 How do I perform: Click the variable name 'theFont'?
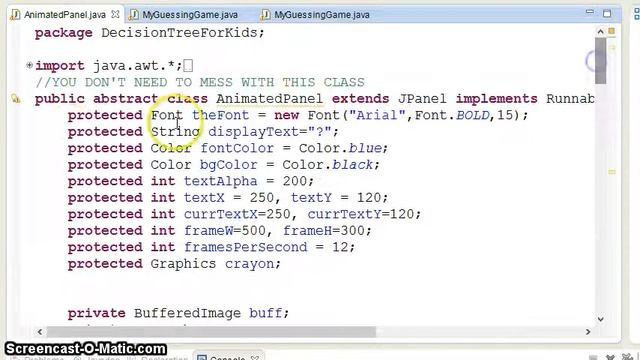[x=220, y=115]
